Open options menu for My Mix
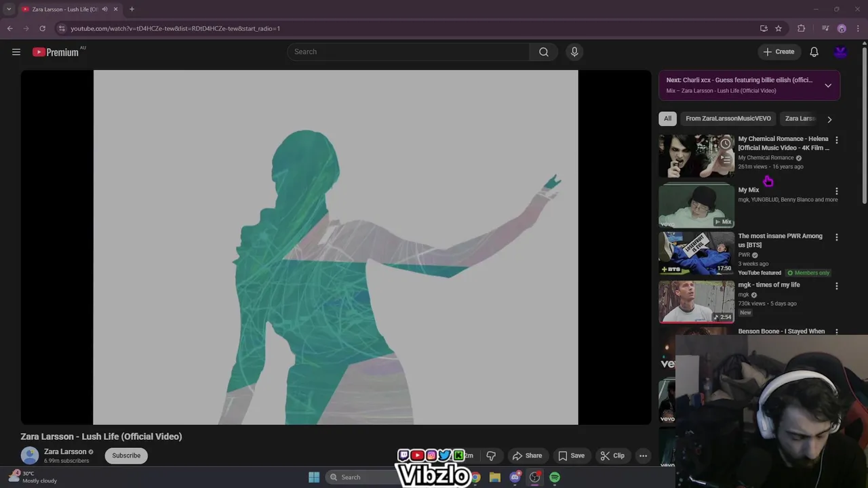Screen dimensions: 868x488 pyautogui.click(x=836, y=191)
